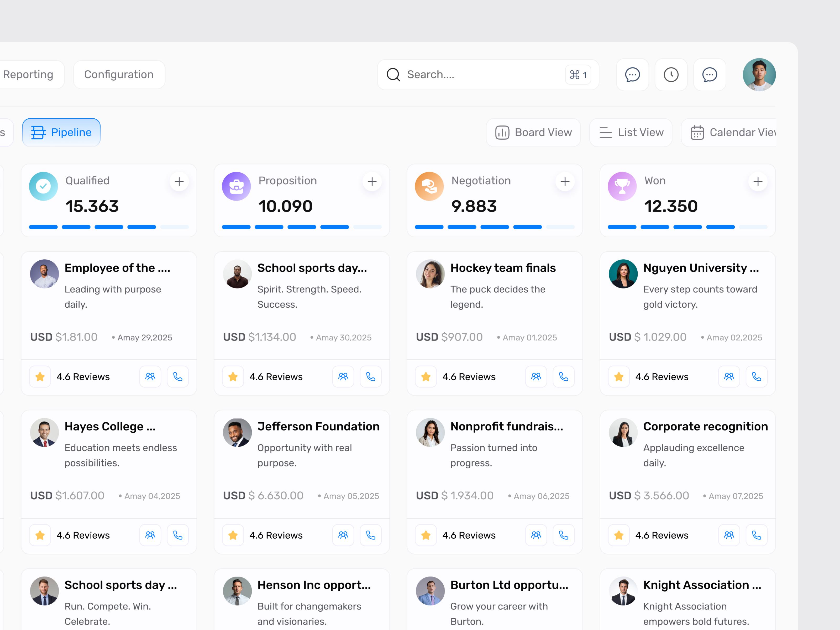Viewport: 840px width, 630px height.
Task: Open 4.6 Reviews on Nguyen University card
Action: click(x=662, y=376)
